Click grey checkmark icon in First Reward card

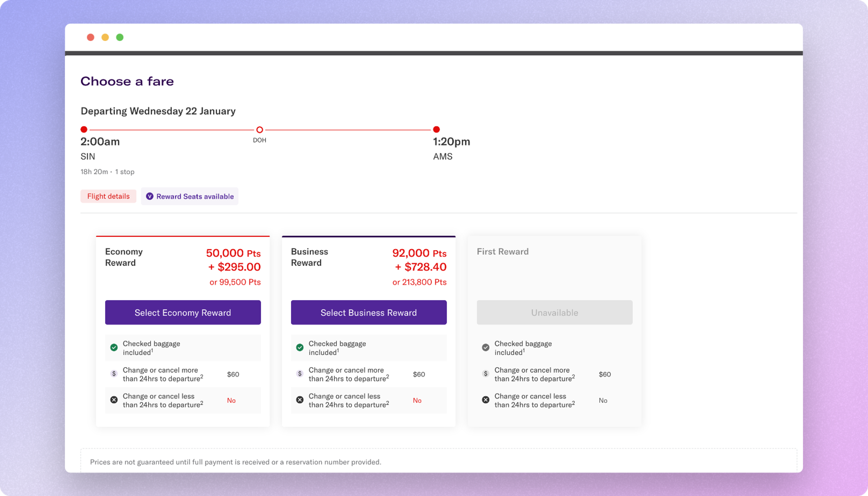pos(486,347)
